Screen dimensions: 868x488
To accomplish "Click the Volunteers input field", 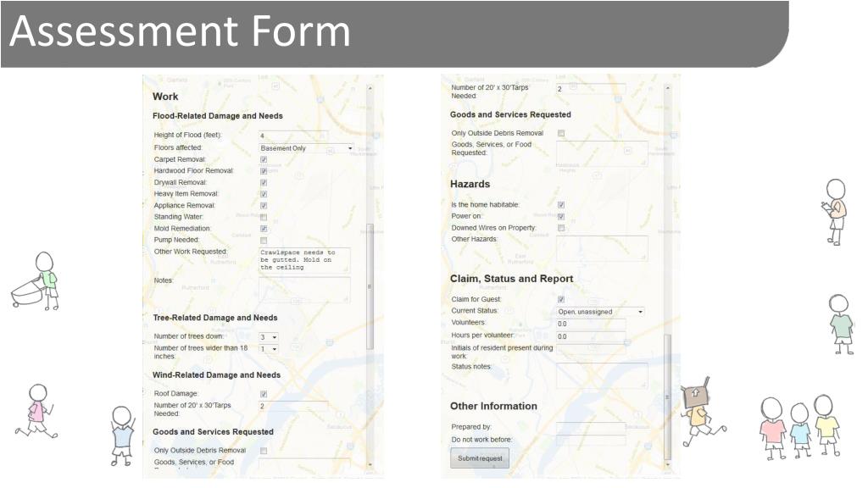I will (591, 324).
